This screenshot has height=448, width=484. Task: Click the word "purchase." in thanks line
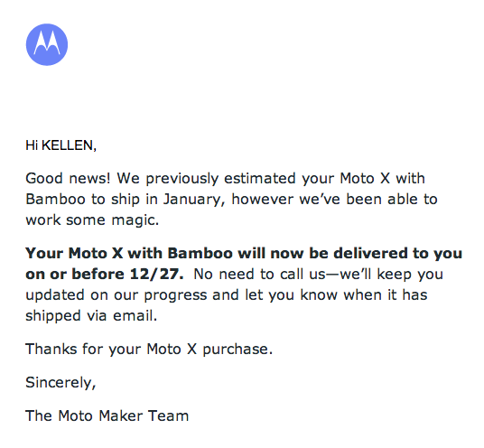tap(237, 350)
